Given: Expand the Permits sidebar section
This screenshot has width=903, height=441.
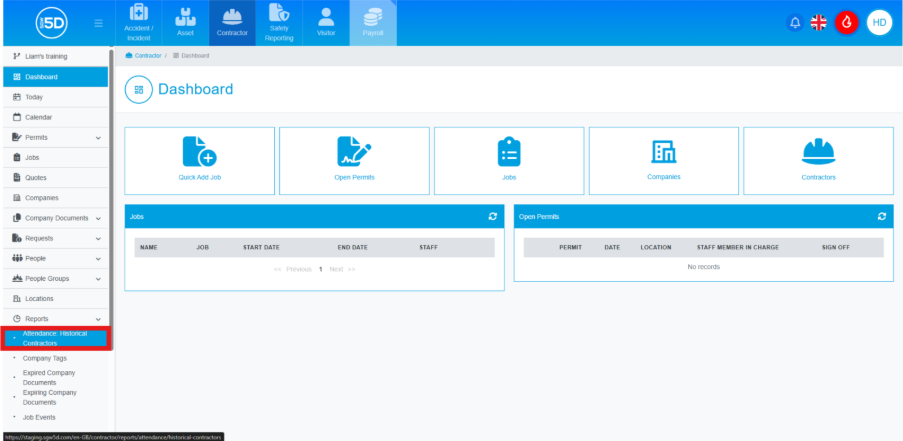Looking at the screenshot, I should [98, 138].
